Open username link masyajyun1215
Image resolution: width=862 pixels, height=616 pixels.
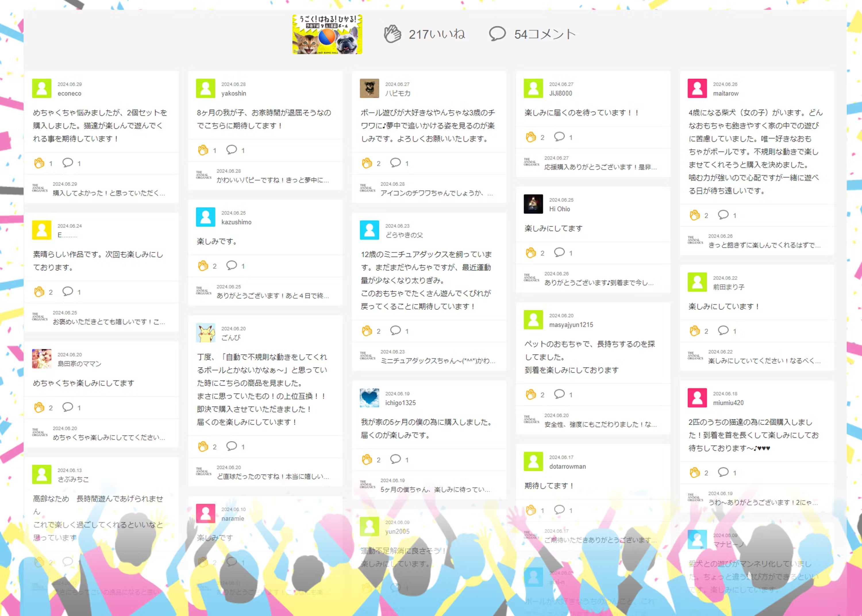571,325
